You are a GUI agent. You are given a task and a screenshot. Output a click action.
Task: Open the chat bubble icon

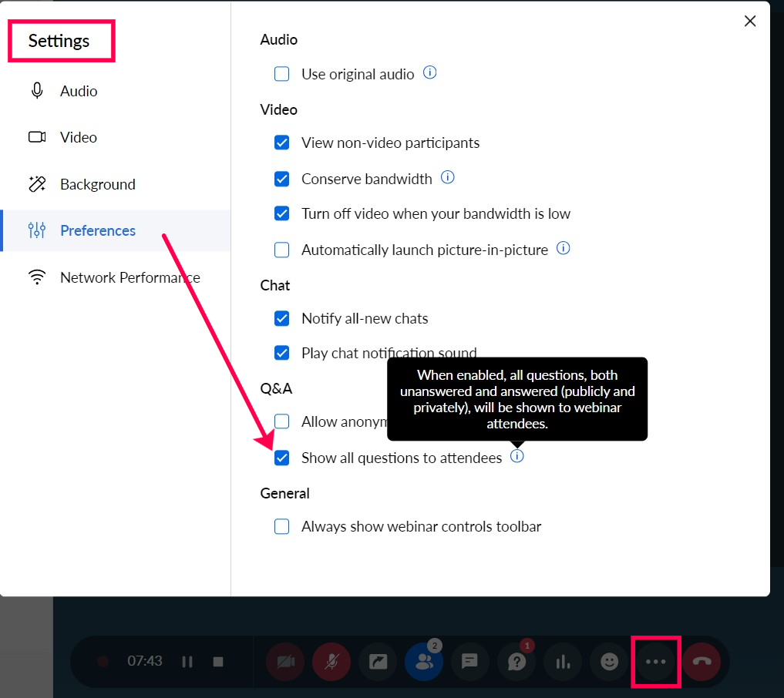tap(470, 662)
